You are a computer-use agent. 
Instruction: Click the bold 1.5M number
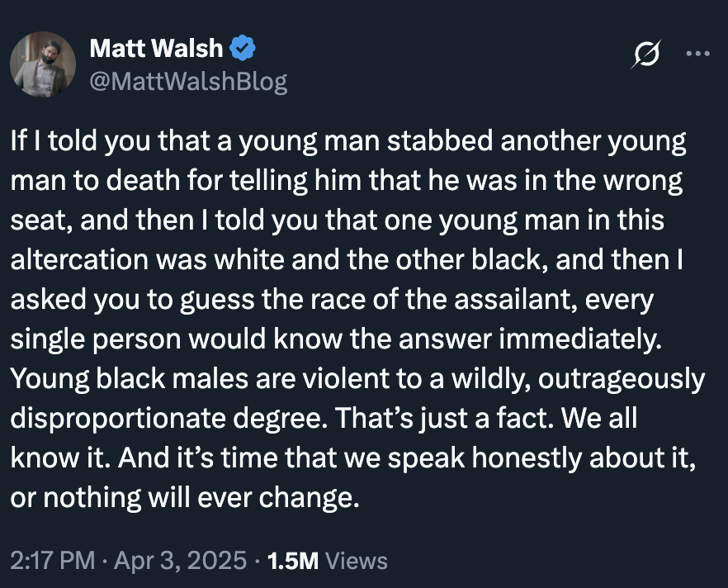coord(295,561)
